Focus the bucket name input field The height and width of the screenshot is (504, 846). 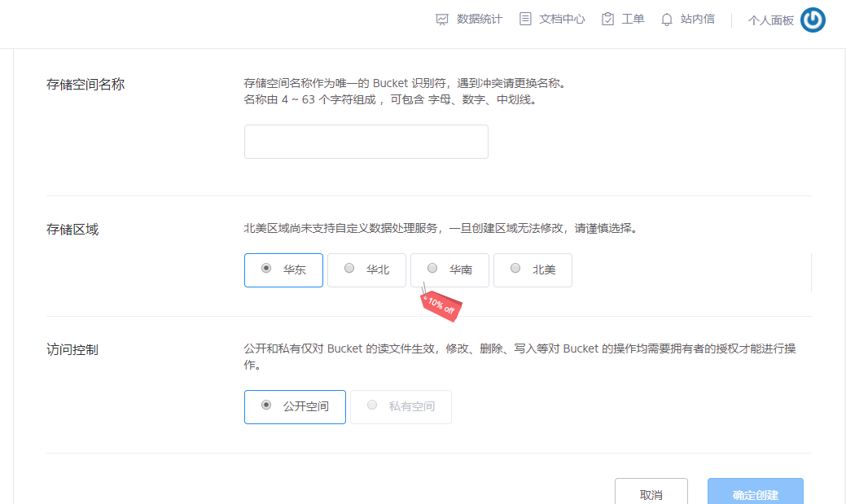(366, 142)
